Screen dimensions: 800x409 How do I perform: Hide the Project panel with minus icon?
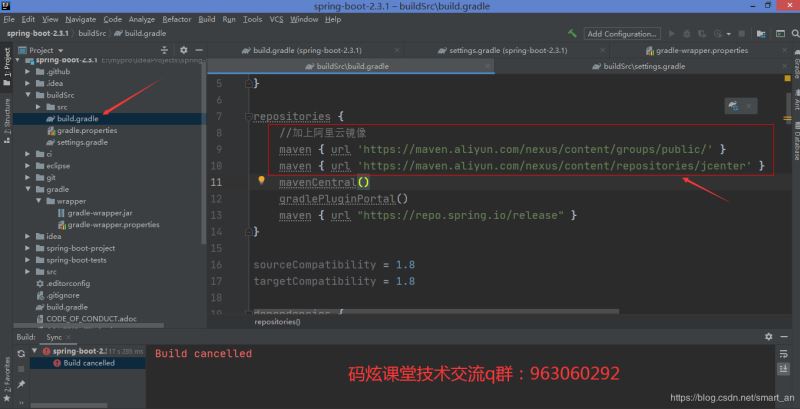199,50
